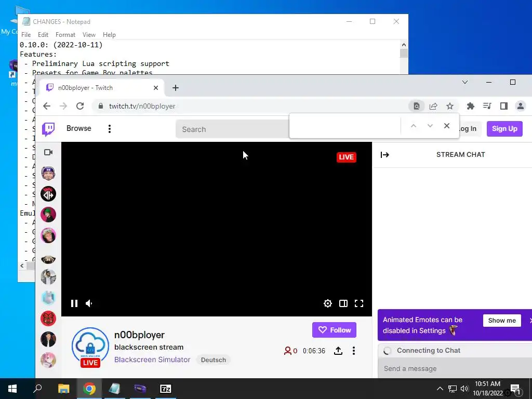Click the site lock info icon
532x399 pixels.
coord(100,106)
